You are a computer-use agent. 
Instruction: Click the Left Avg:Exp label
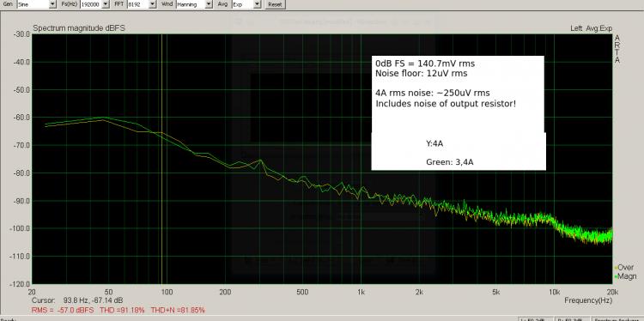pyautogui.click(x=591, y=28)
